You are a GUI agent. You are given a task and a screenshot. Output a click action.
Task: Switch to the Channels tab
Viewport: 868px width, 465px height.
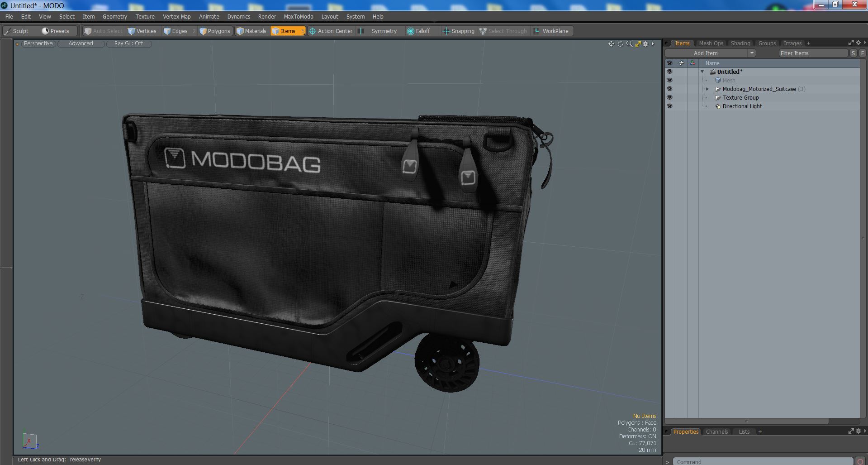click(x=717, y=431)
